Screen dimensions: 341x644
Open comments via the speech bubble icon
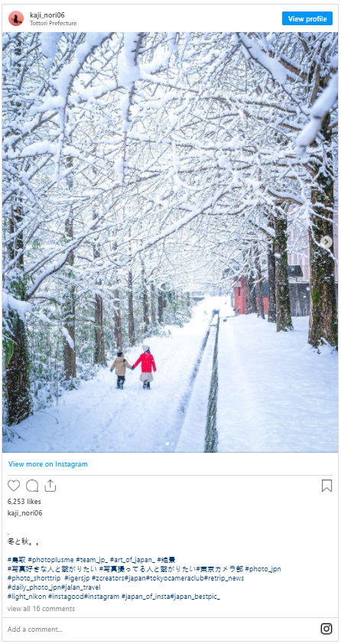click(x=32, y=486)
